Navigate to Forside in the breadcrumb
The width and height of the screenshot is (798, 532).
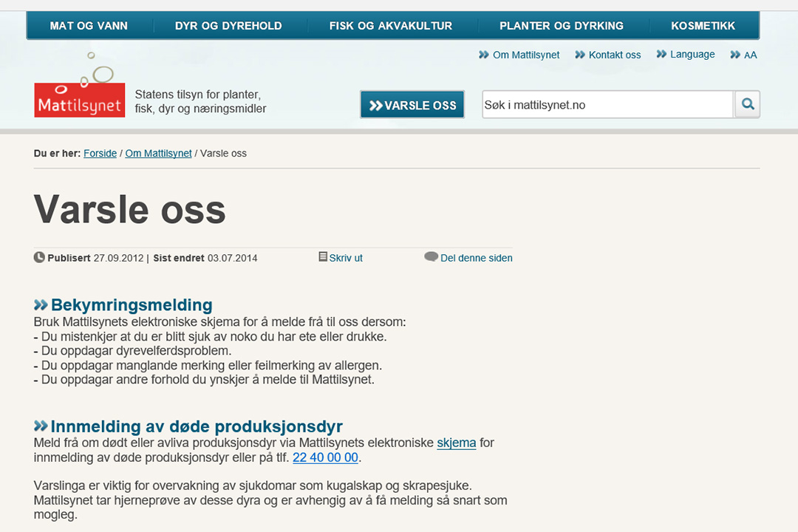(x=100, y=154)
